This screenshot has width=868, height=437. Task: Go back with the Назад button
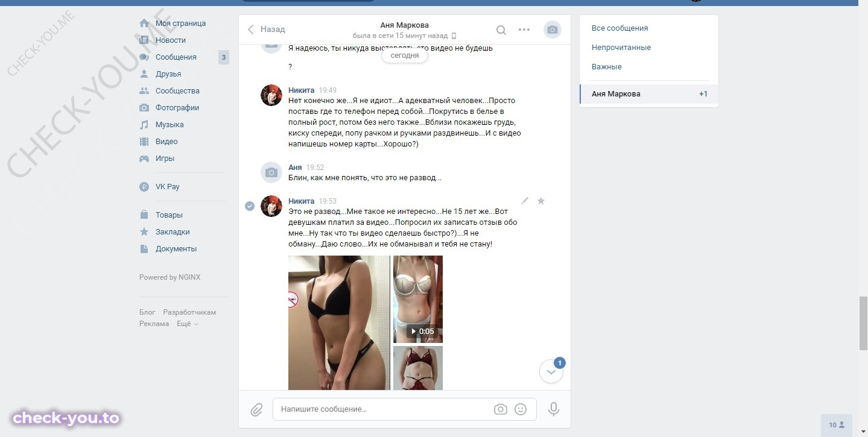[x=266, y=30]
